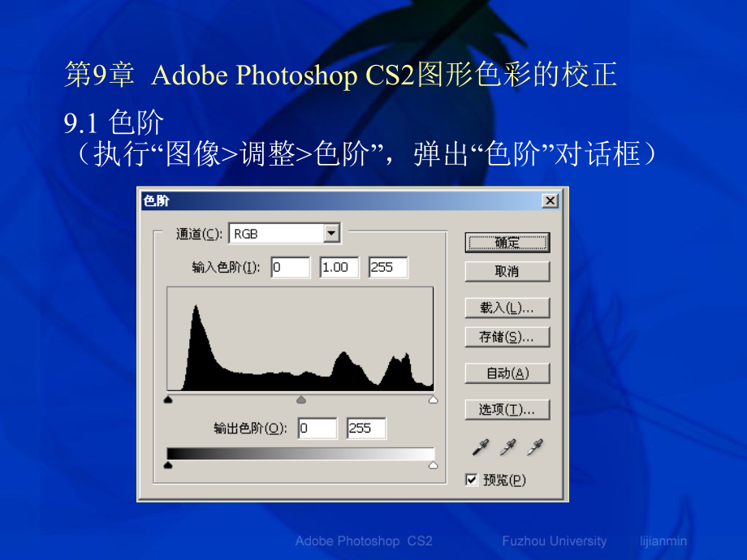Image resolution: width=747 pixels, height=560 pixels.
Task: Click the 取消 cancel button
Action: (507, 271)
